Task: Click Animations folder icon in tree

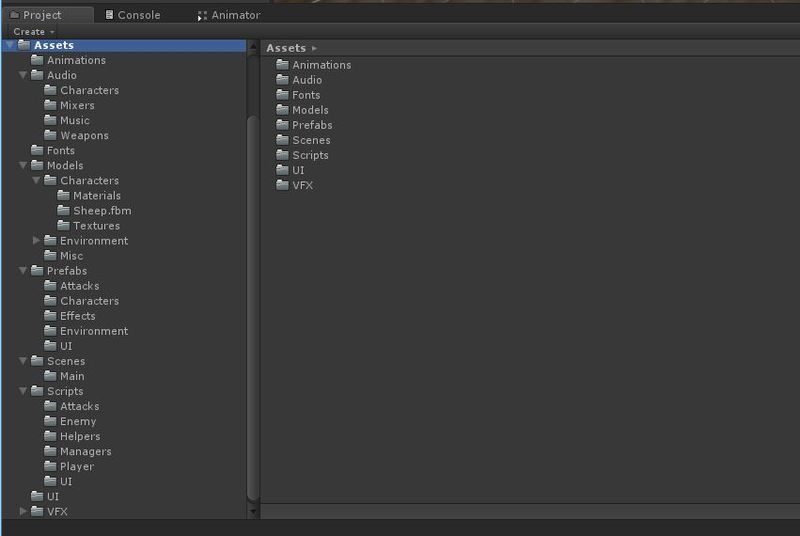Action: click(x=37, y=60)
